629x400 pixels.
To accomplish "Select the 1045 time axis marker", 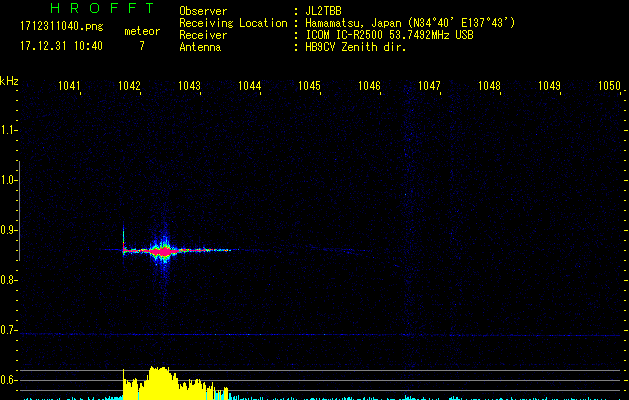I will (x=309, y=86).
